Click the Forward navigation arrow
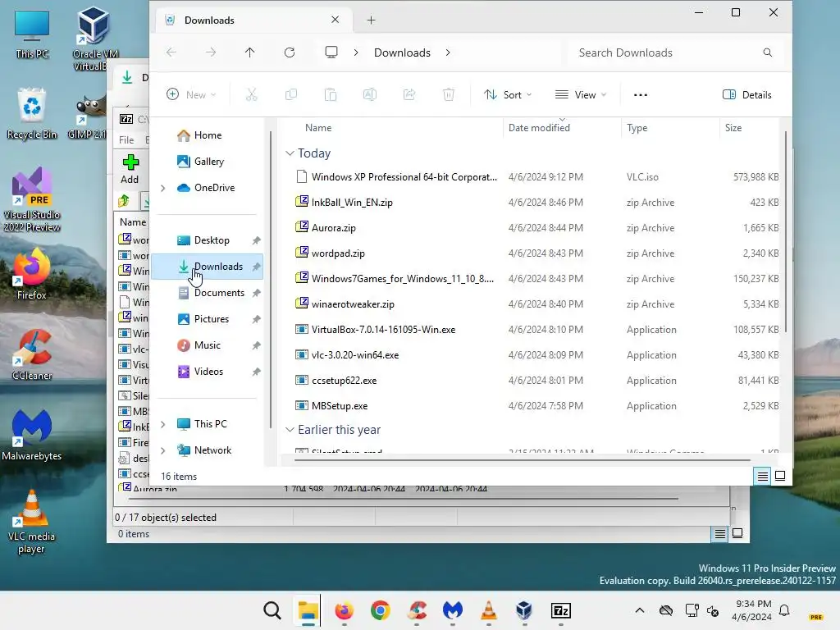The image size is (840, 630). (211, 52)
